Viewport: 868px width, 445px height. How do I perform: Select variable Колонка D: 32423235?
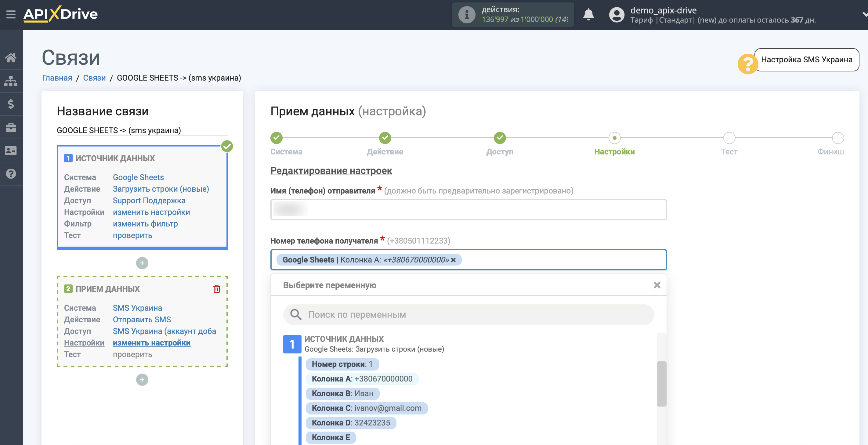[x=351, y=423]
